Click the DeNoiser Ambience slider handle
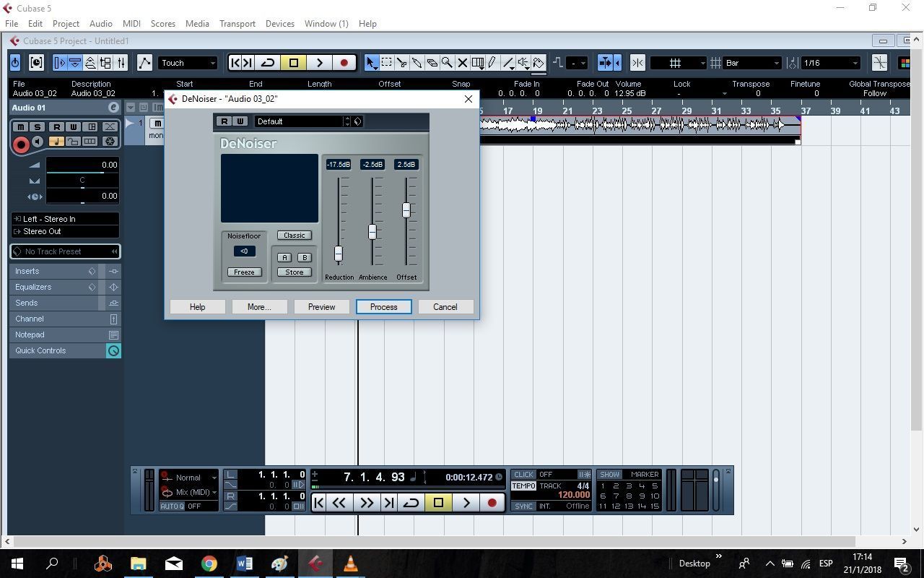The height and width of the screenshot is (578, 924). [x=372, y=232]
